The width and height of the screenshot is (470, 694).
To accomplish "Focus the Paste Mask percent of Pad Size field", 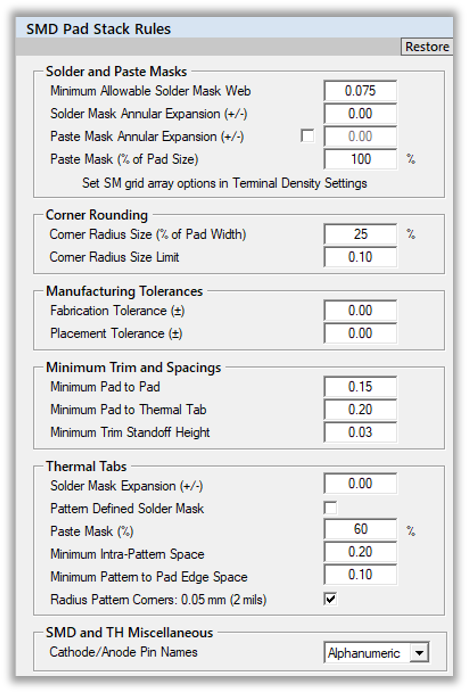I will coord(360,159).
